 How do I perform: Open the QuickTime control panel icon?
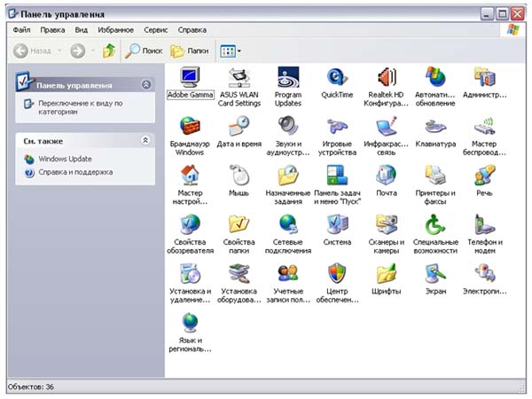pos(336,76)
